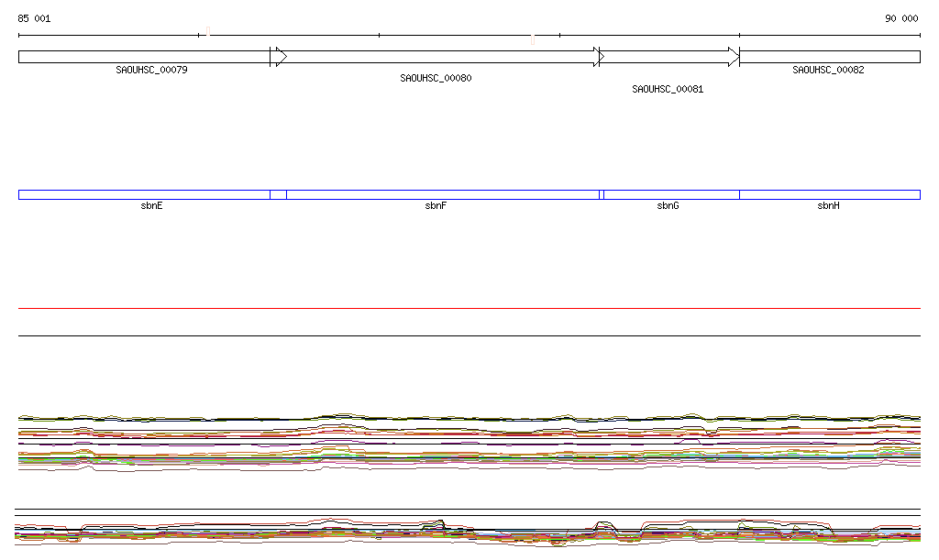Click the SAOUHSC_00082 text label
939x560 pixels.
point(828,70)
